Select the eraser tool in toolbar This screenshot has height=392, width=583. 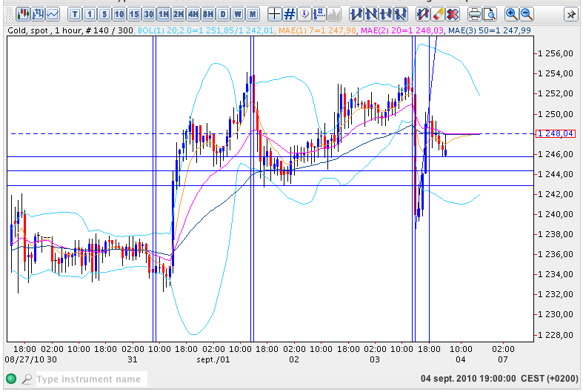coord(437,14)
